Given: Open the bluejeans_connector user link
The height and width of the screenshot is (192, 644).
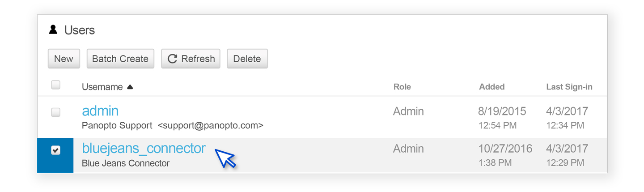Looking at the screenshot, I should 144,149.
